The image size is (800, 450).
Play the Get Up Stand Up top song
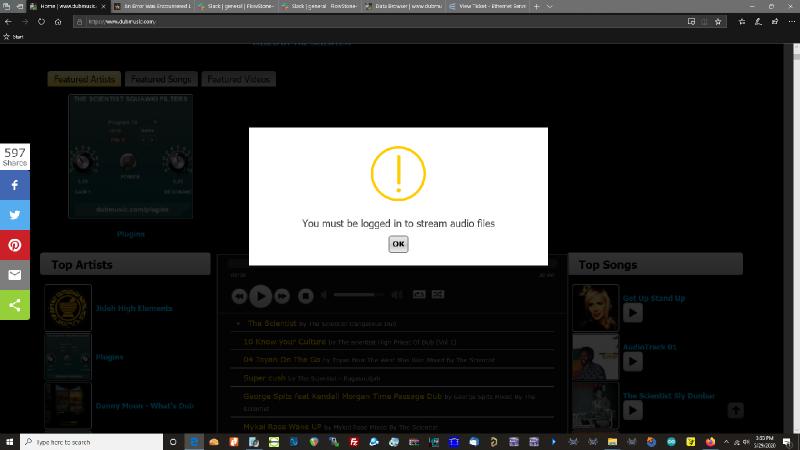pyautogui.click(x=632, y=313)
